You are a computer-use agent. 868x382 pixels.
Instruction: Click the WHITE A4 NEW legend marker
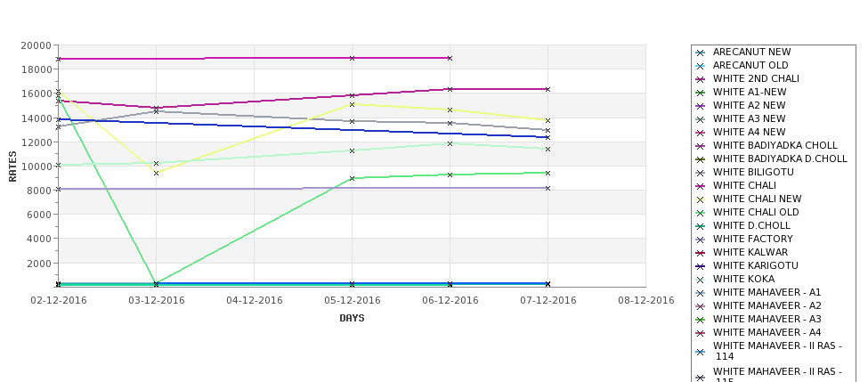pyautogui.click(x=701, y=133)
